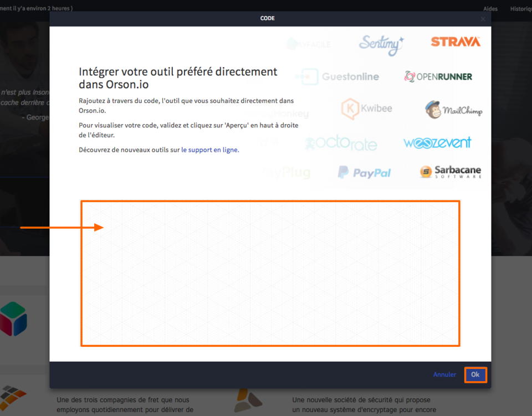Click the Strava logo
Screen dimensions: 532x416
[456, 42]
